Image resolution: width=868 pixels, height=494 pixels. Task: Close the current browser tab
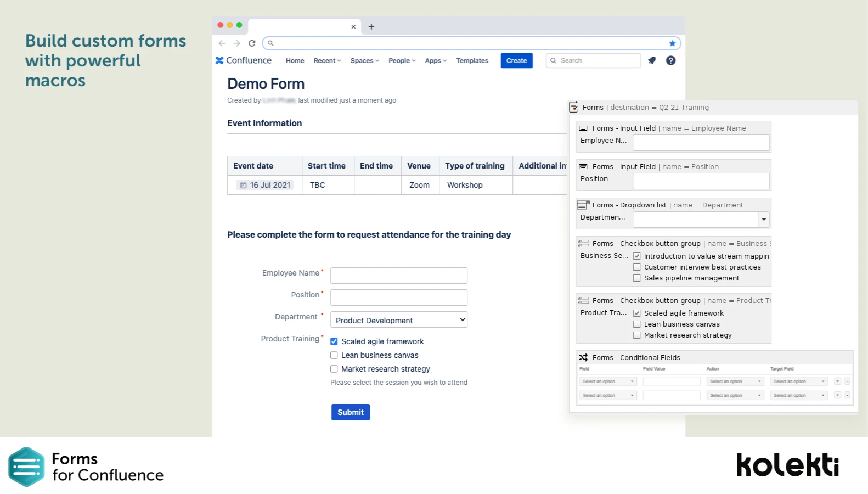tap(353, 27)
